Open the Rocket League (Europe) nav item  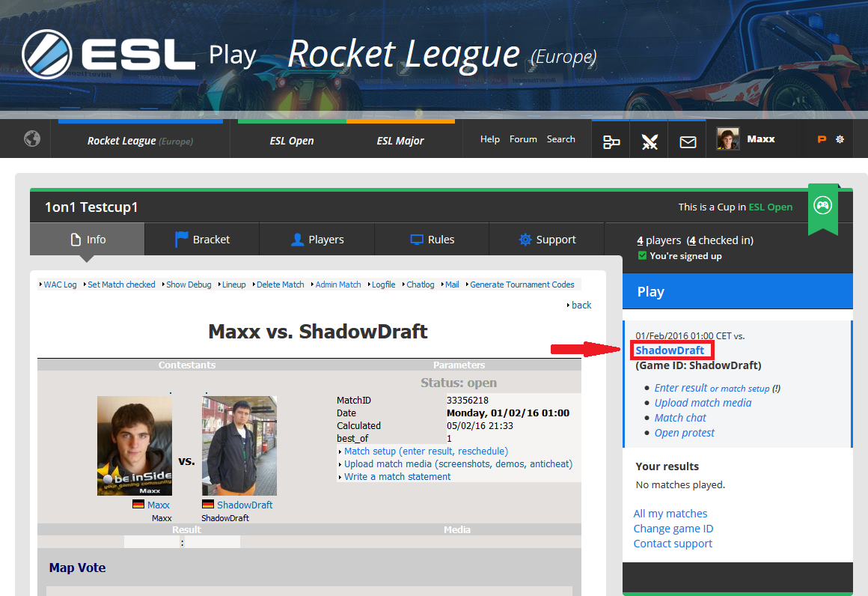(x=140, y=141)
